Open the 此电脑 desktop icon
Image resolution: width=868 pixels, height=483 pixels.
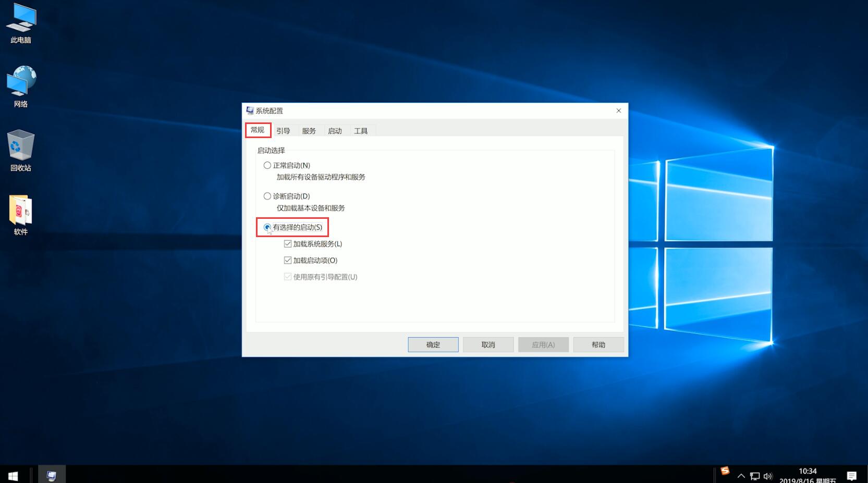point(21,23)
